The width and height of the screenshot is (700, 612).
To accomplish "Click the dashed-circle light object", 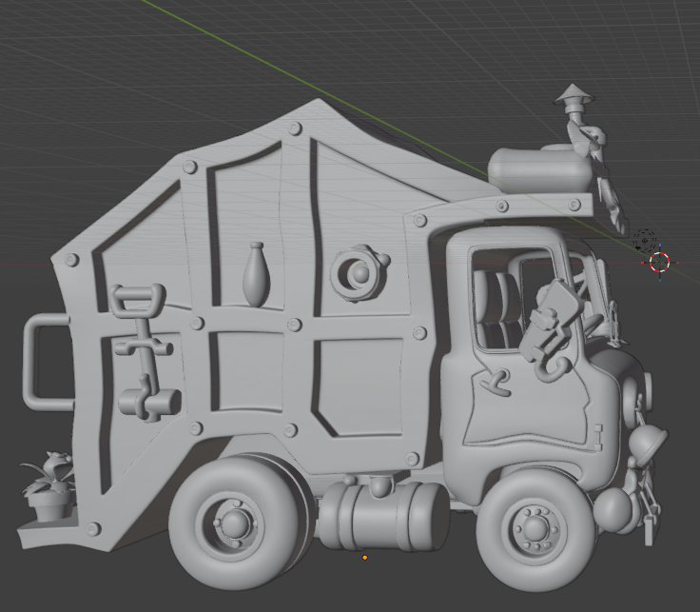I will coord(644,239).
